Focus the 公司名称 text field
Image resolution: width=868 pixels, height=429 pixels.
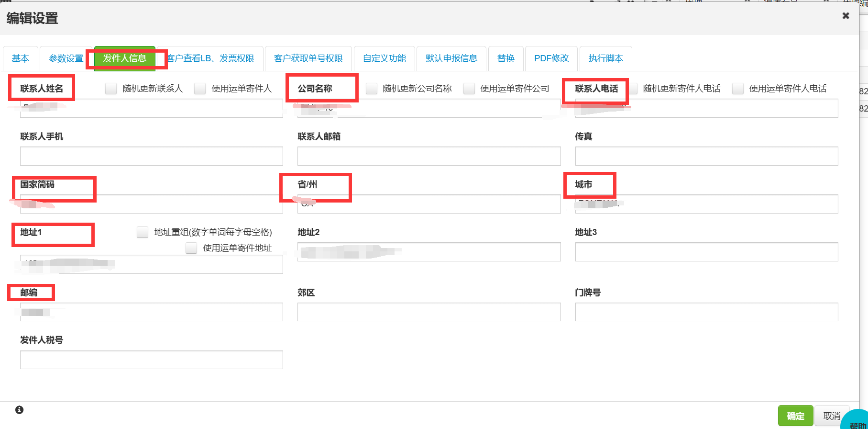[x=429, y=108]
